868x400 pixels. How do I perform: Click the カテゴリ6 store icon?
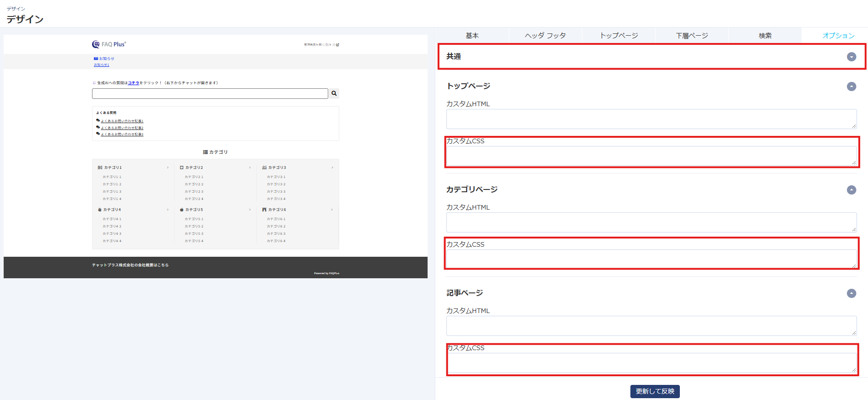pos(264,210)
